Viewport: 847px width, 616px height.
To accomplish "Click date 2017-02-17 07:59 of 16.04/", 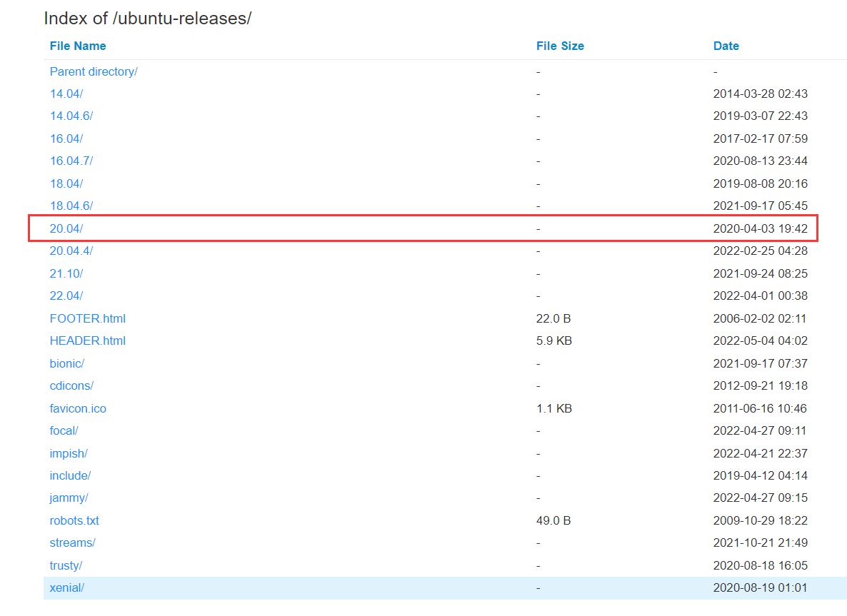I will (760, 138).
